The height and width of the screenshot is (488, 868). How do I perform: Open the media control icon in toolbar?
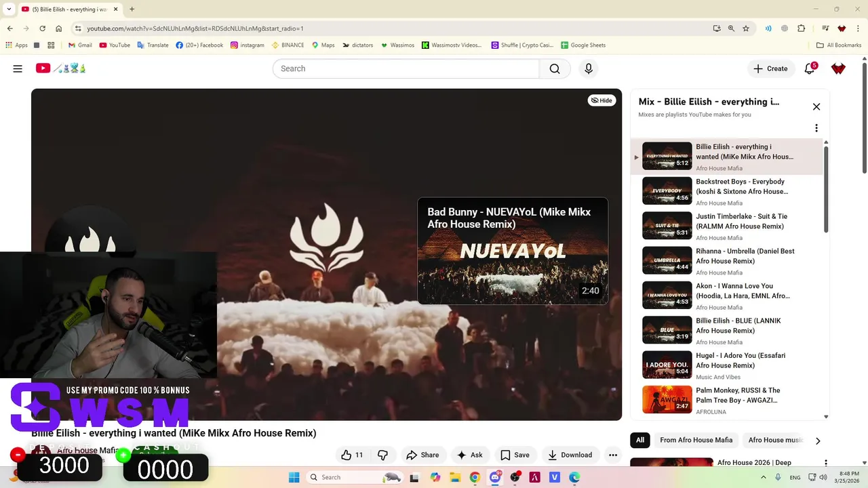coord(825,28)
